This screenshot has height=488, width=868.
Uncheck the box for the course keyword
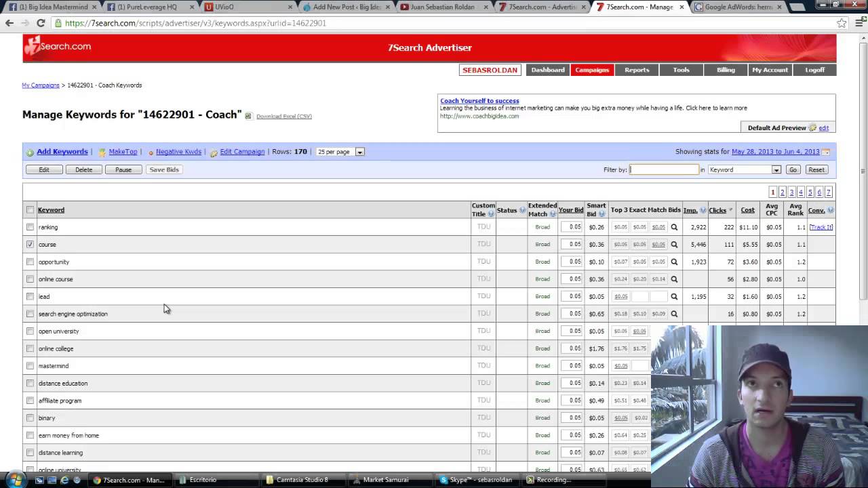[30, 244]
